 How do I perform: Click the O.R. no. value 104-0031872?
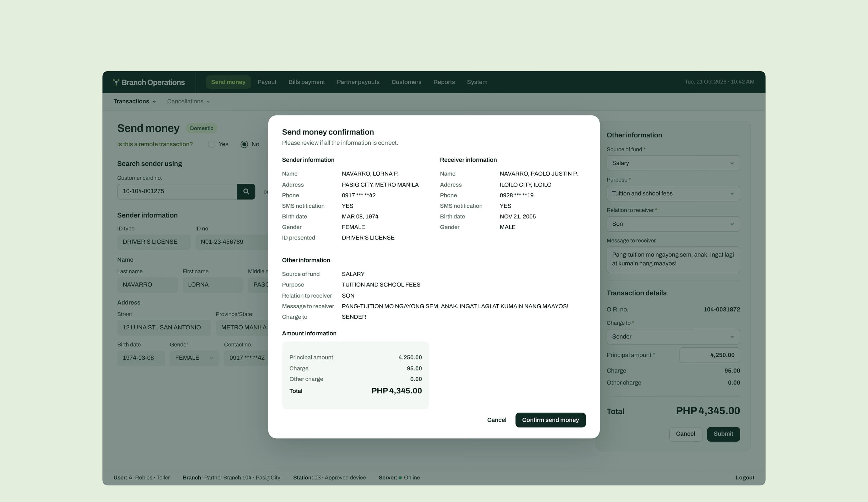click(722, 309)
